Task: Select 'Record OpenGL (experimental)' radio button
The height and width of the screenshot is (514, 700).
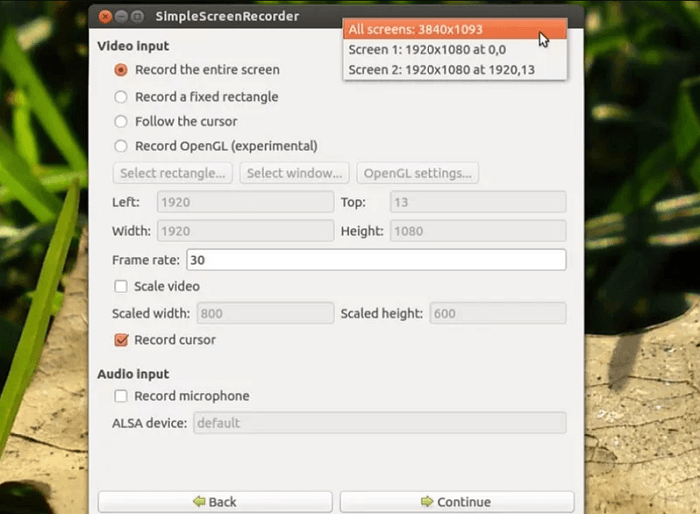Action: [121, 146]
